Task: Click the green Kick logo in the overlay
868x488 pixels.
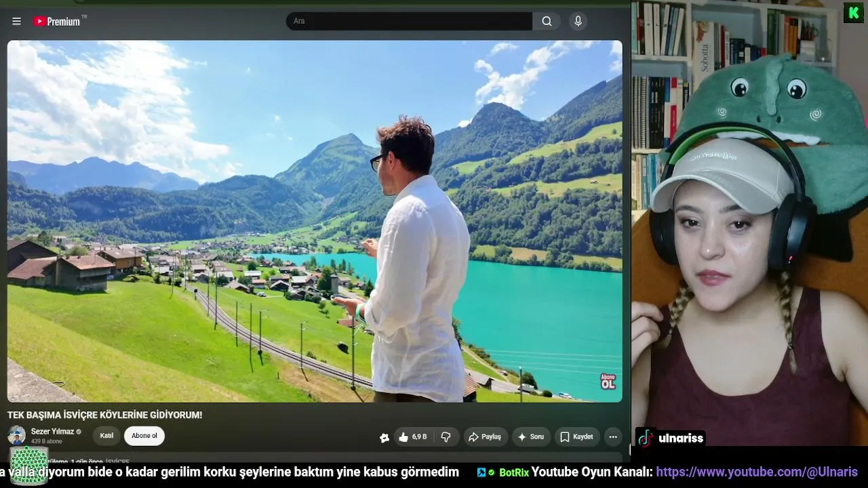Action: point(854,13)
